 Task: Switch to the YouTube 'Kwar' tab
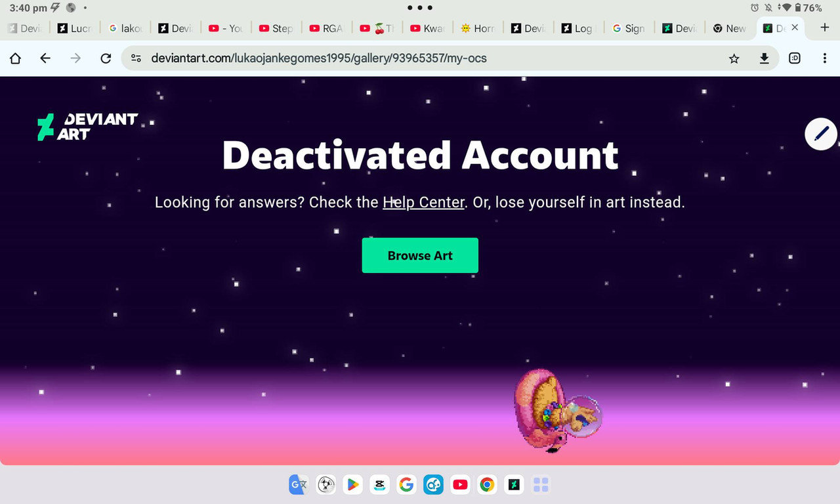pos(428,28)
